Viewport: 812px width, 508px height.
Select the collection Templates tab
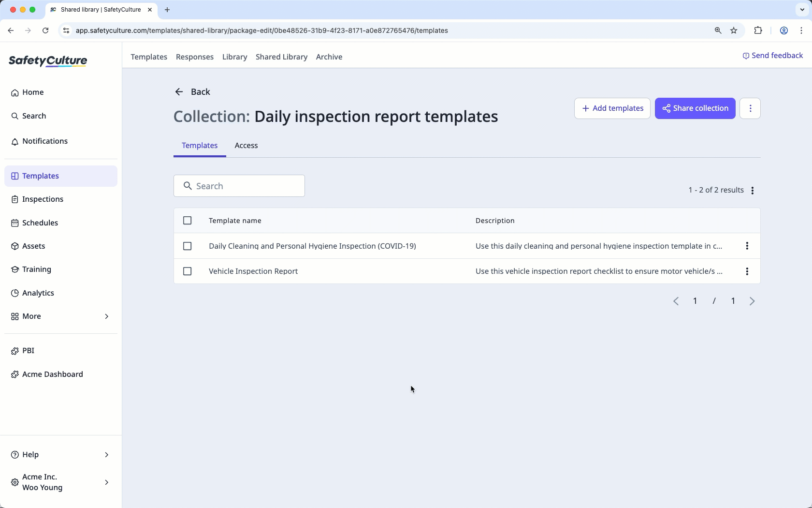[200, 146]
